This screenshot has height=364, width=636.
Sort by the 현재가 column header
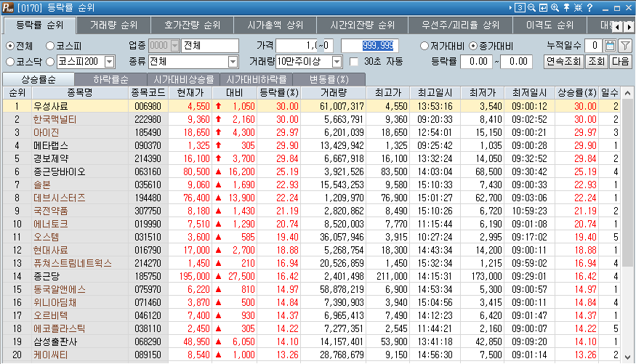(x=190, y=93)
